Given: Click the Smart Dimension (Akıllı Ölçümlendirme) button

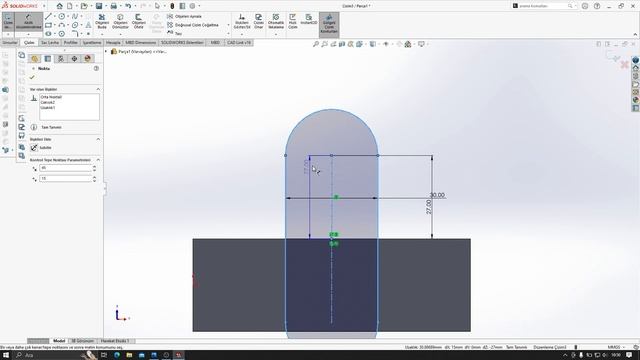Looking at the screenshot, I should click(x=29, y=21).
